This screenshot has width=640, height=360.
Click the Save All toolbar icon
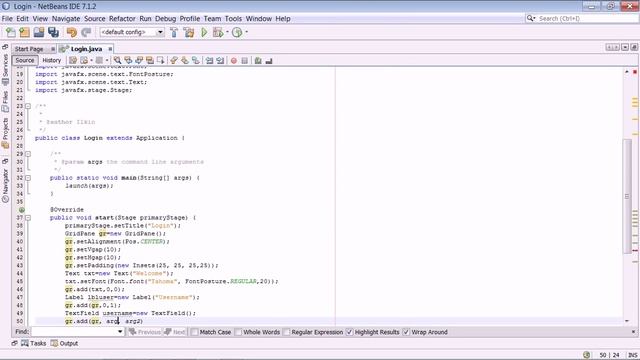(53, 32)
